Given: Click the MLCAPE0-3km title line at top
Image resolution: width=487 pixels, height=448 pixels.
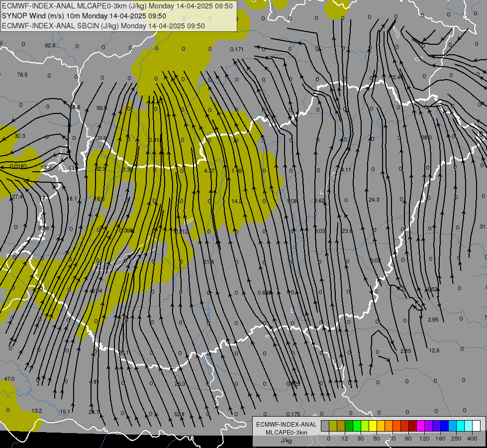Looking at the screenshot, I should coord(117,6).
